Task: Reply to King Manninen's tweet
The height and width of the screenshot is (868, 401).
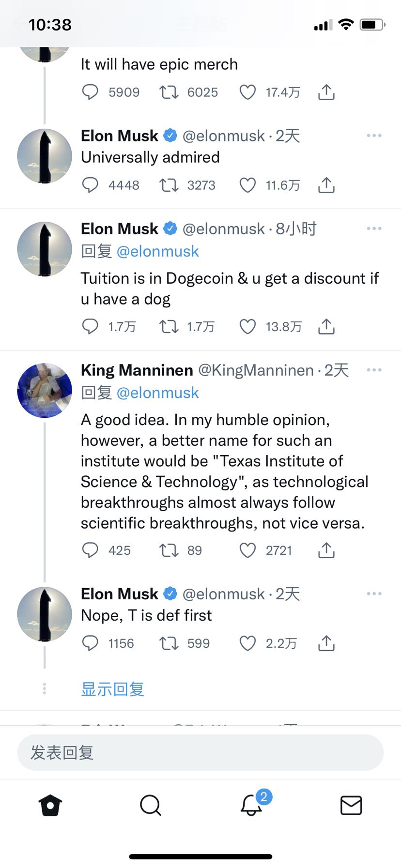Action: pos(90,550)
